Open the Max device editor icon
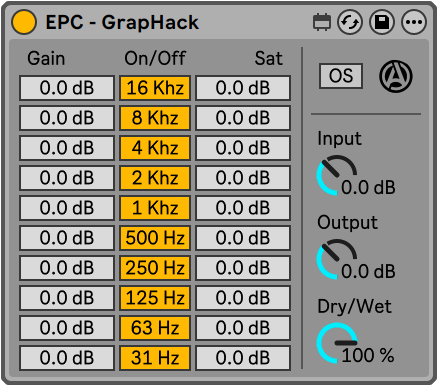Screen dimensions: 438x386 pos(322,22)
